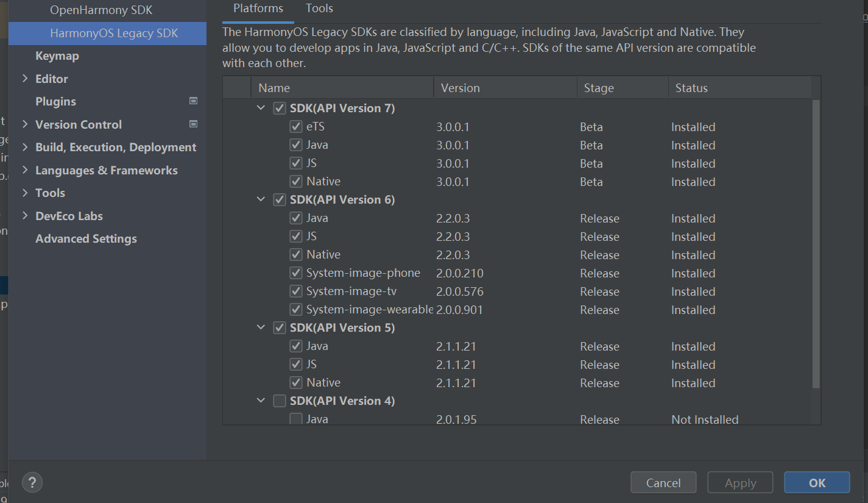Screen dimensions: 868x503
Task: Click the SDK table vertical scrollbar
Action: click(x=816, y=244)
